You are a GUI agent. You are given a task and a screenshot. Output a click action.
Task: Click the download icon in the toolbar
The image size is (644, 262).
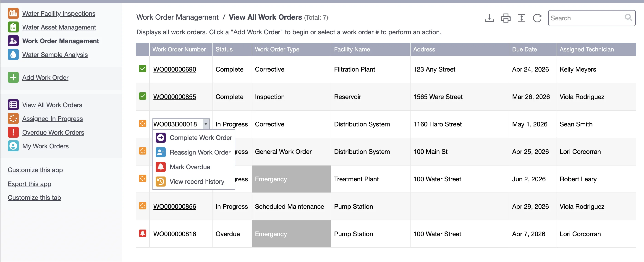point(489,18)
